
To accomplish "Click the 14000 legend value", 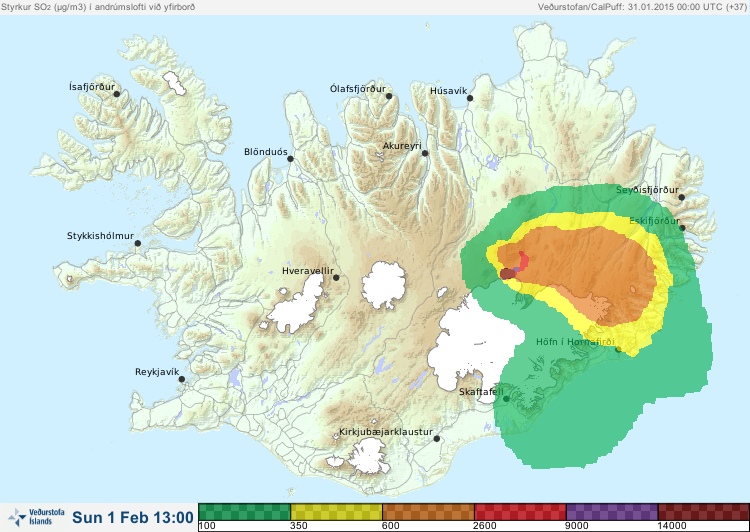I will pyautogui.click(x=672, y=526).
